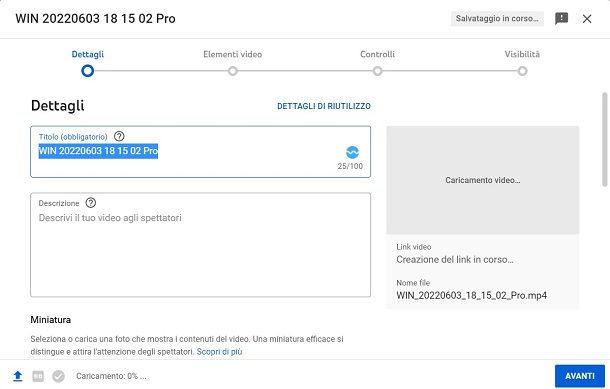
Task: Select the Elementi video step circle
Action: coord(233,71)
